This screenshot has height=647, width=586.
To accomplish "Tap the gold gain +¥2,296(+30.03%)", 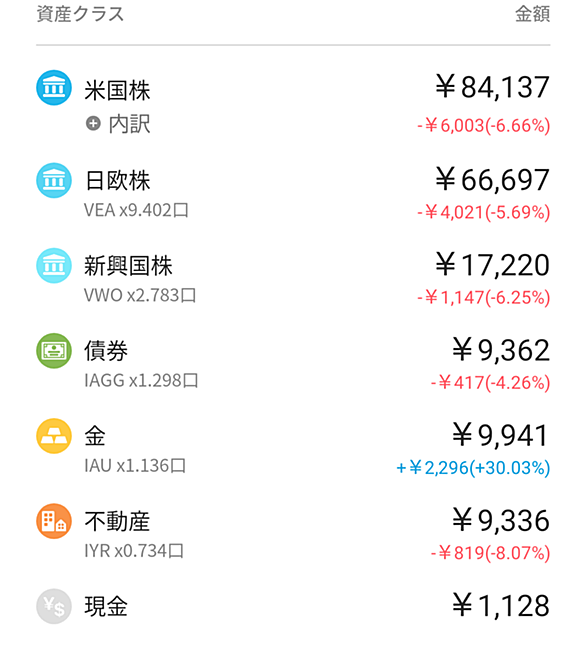I will [473, 468].
